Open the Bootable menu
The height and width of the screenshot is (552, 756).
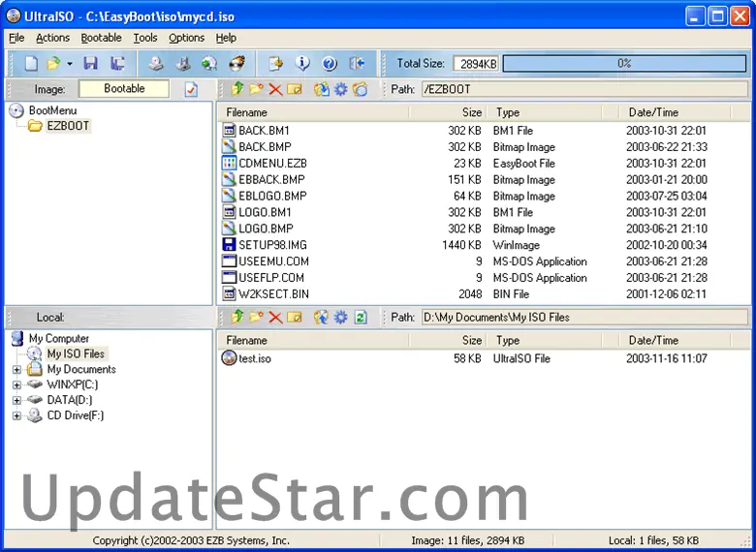click(101, 38)
